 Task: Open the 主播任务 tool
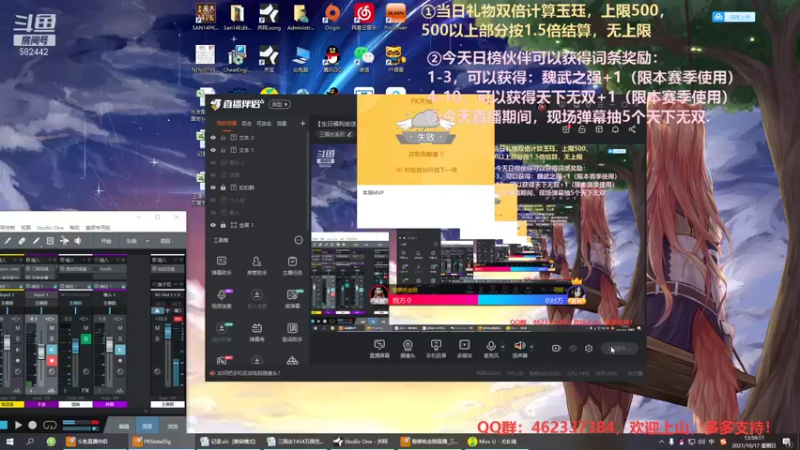[x=292, y=266]
